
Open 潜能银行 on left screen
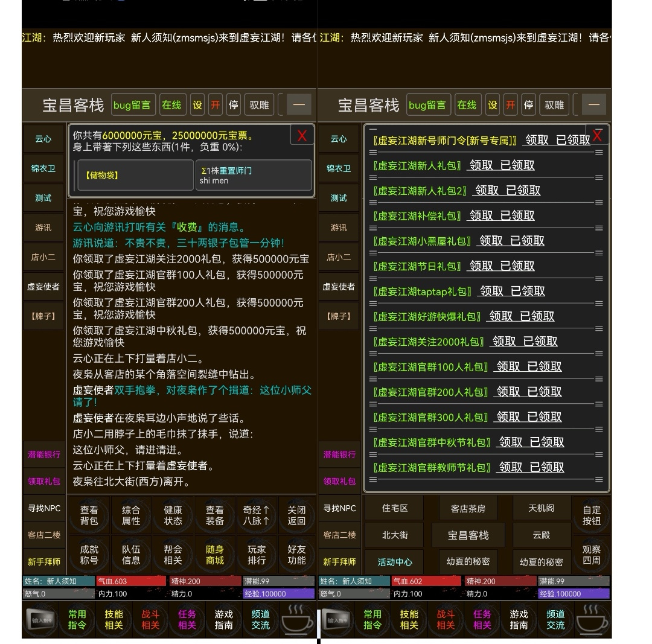click(44, 454)
